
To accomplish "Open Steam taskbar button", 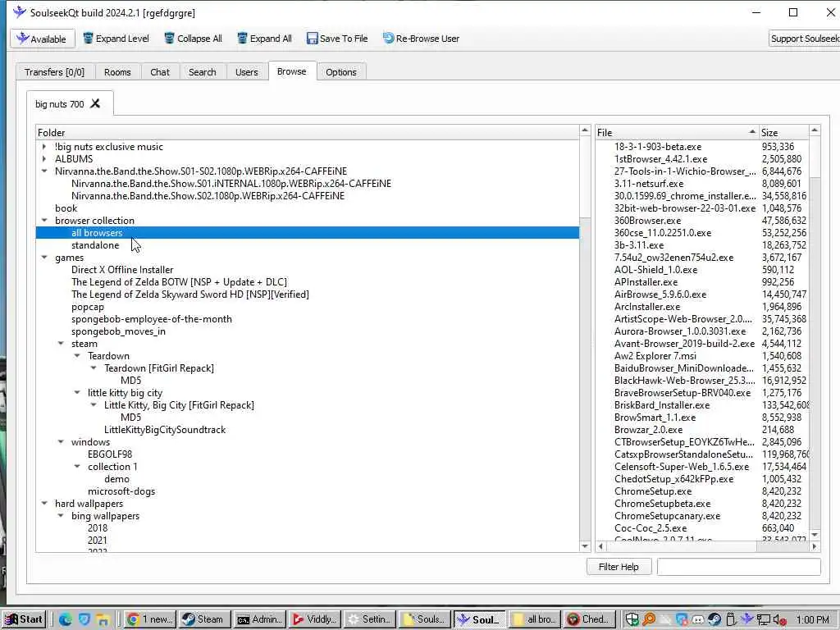I will (x=204, y=620).
